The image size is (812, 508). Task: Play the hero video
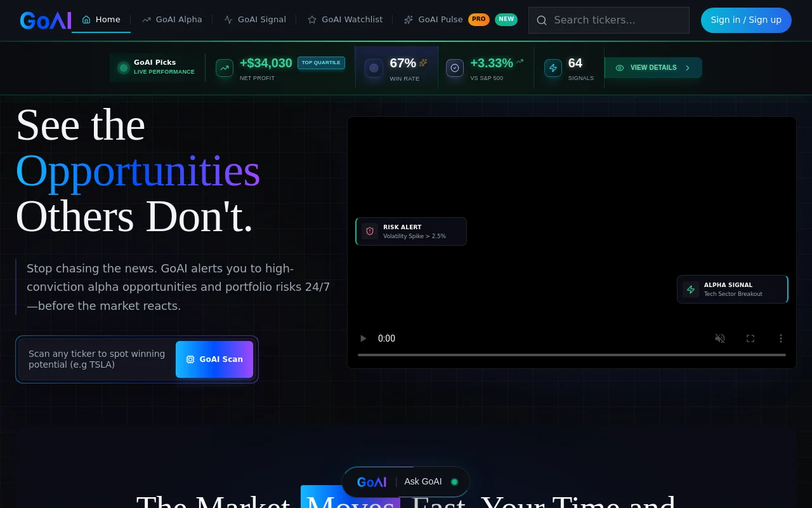point(363,338)
